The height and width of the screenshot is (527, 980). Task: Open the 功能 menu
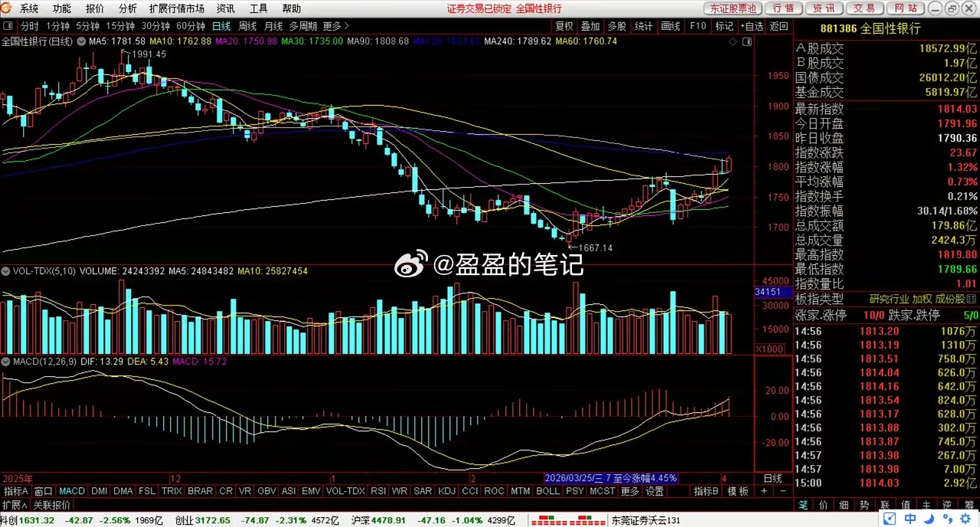(x=62, y=8)
